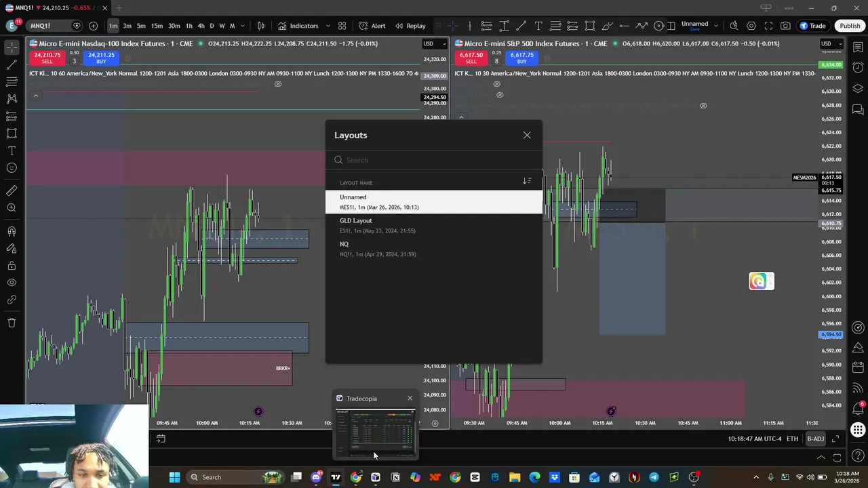This screenshot has width=868, height=488.
Task: Toggle B-ADJ adjustment setting
Action: point(815,439)
